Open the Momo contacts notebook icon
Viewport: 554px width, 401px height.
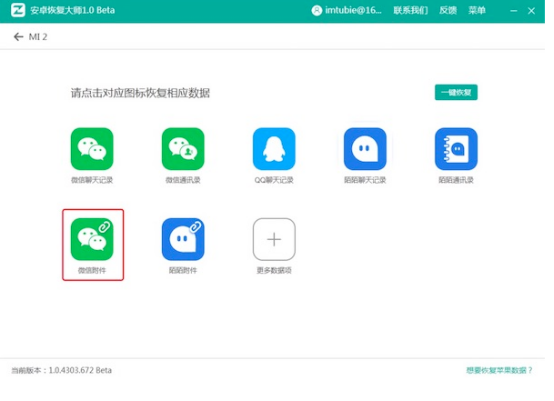click(456, 149)
